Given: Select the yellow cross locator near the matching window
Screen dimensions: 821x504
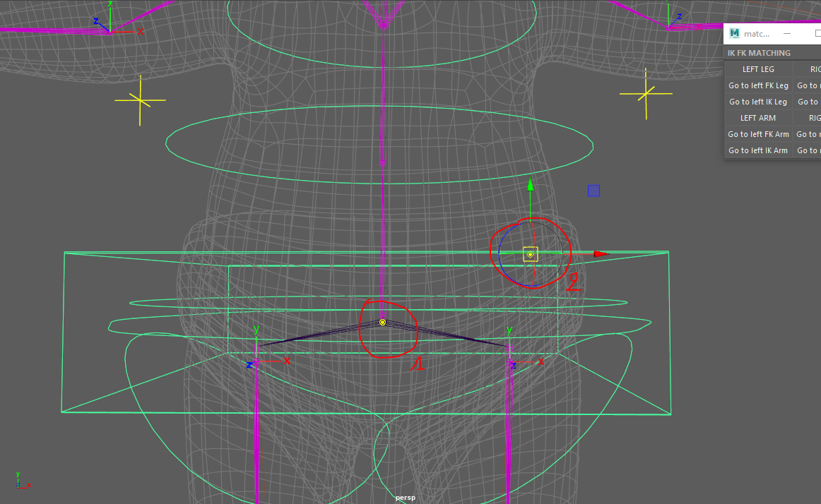Looking at the screenshot, I should pos(646,94).
